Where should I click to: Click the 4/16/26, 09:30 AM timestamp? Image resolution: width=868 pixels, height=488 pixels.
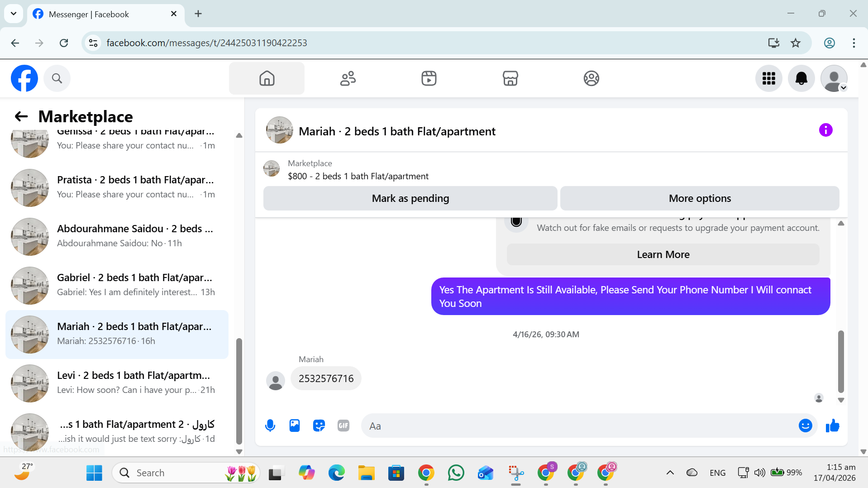[546, 335]
